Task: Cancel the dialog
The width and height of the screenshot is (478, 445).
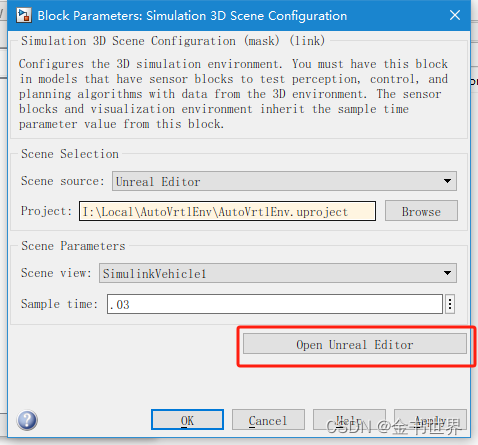Action: pyautogui.click(x=268, y=420)
